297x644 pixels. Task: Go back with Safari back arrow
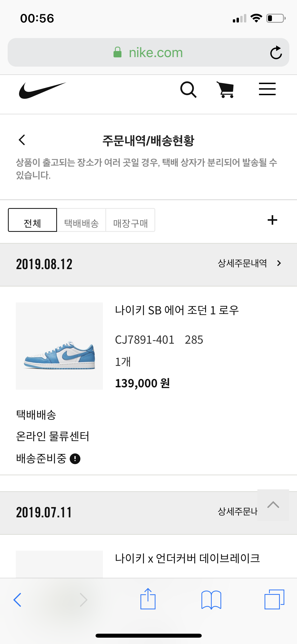tap(17, 600)
